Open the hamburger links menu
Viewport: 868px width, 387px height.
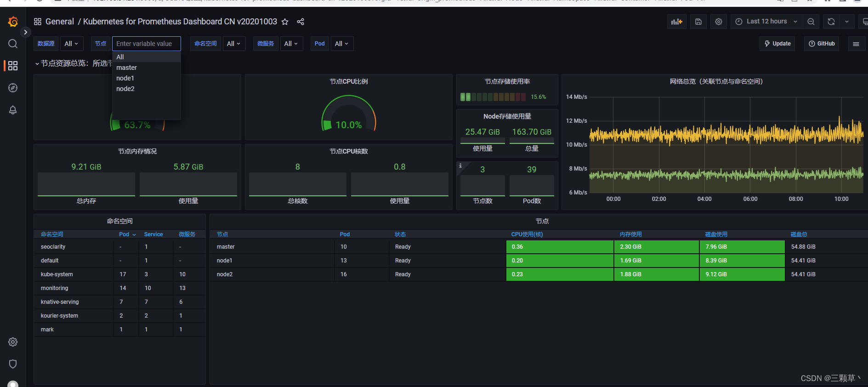tap(856, 44)
